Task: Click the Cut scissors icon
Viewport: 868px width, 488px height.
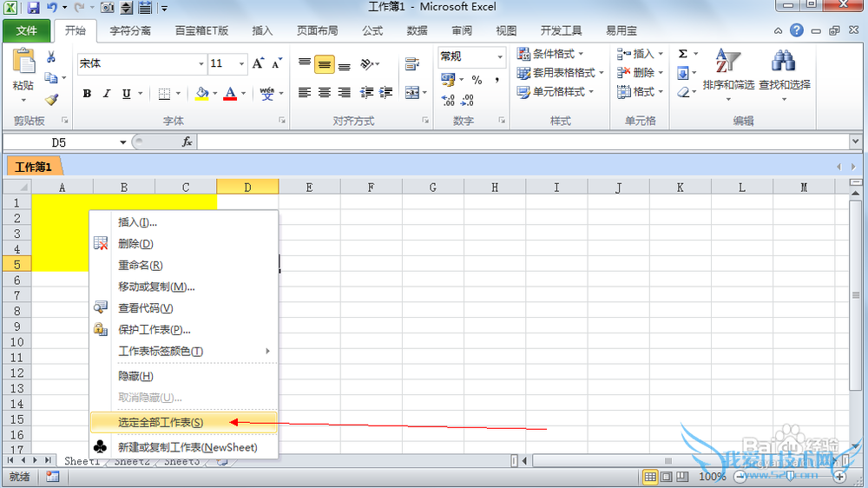Action: (51, 57)
